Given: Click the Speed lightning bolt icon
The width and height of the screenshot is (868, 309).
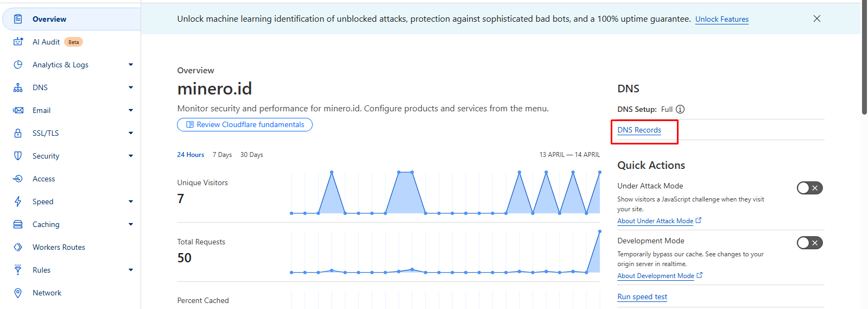Looking at the screenshot, I should 18,201.
